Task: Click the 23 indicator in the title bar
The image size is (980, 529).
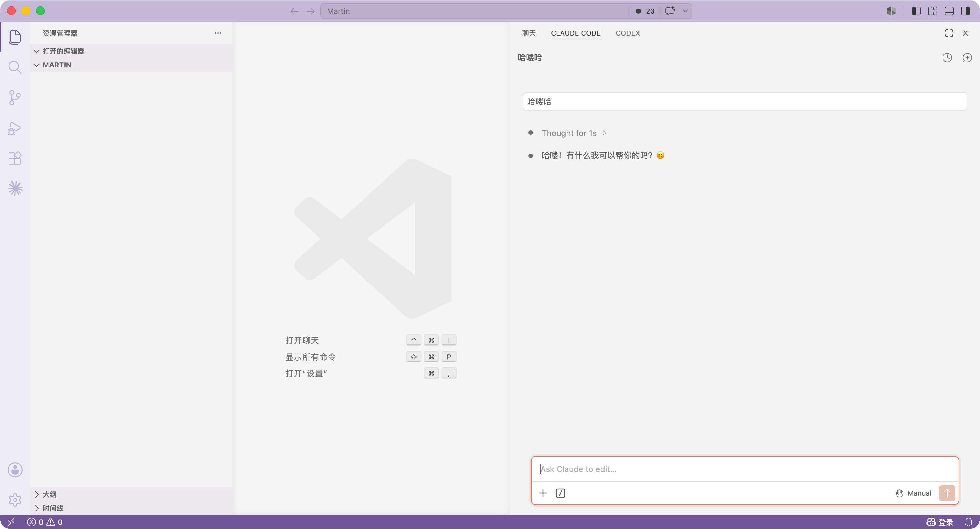Action: (645, 11)
